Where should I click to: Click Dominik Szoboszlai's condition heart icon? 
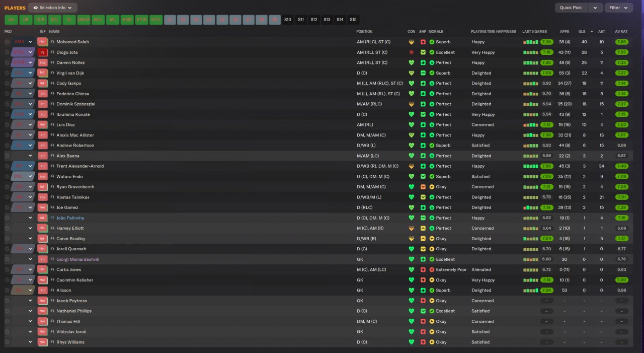click(412, 104)
